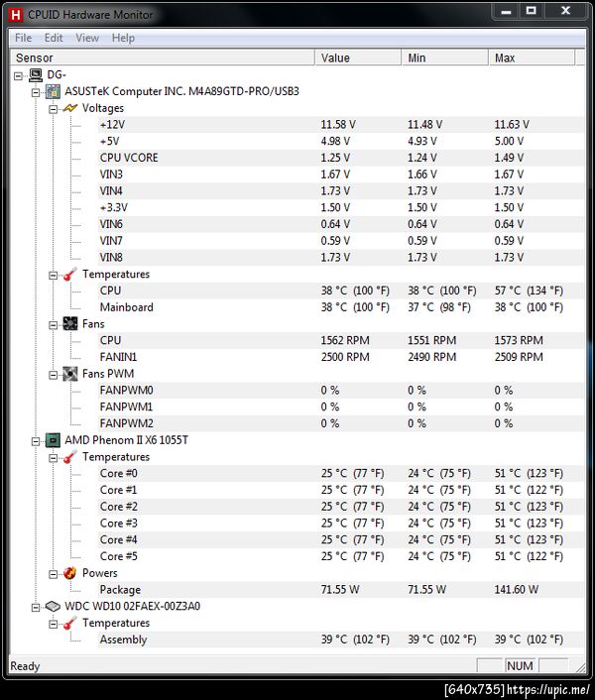This screenshot has width=595, height=700.
Task: Open the Edit menu
Action: 54,38
